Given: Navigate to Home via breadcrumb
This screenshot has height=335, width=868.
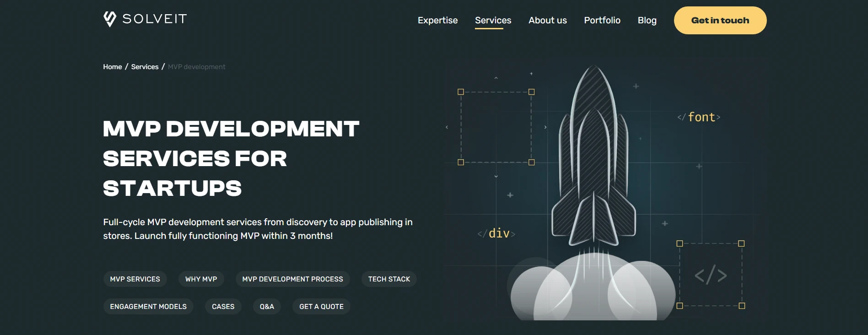Looking at the screenshot, I should coord(112,67).
